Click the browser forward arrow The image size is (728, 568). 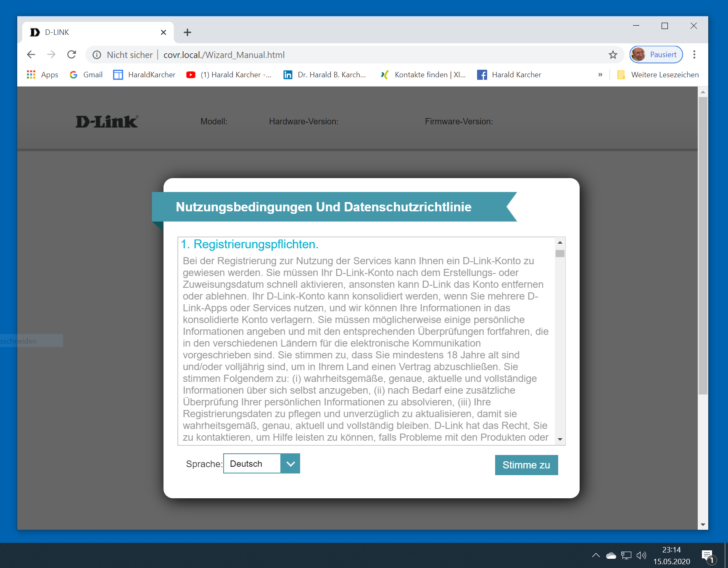click(51, 55)
